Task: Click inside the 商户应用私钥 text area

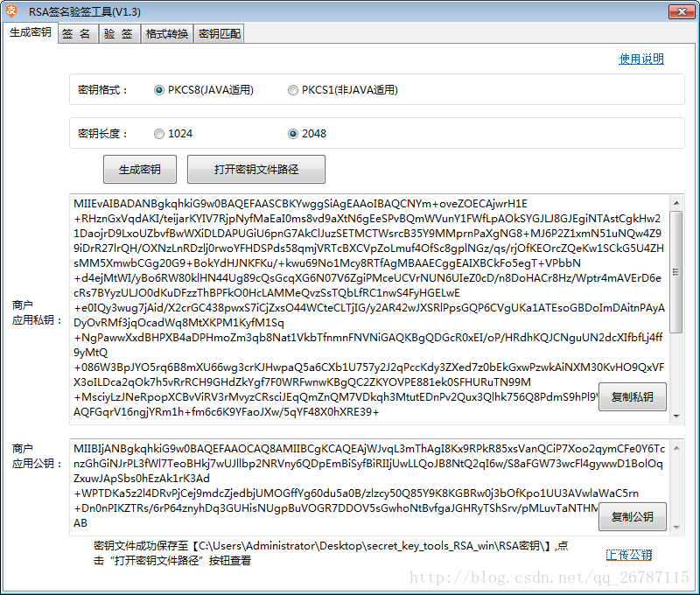Action: 350,289
